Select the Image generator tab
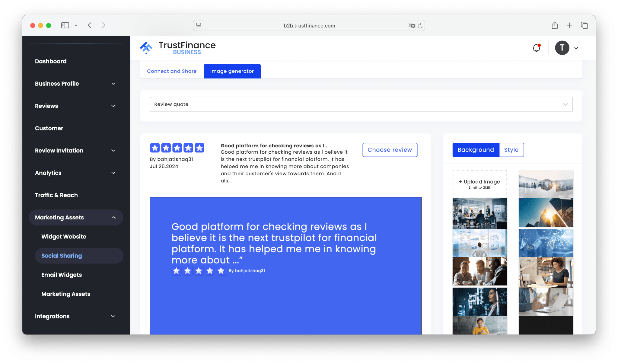The height and width of the screenshot is (364, 618). 232,71
